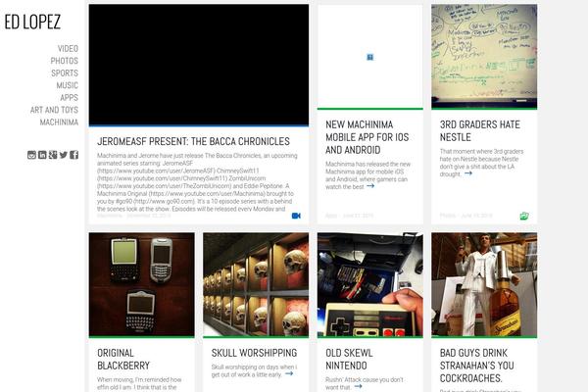Open the Nintendo controller photo thumbnail

point(370,284)
